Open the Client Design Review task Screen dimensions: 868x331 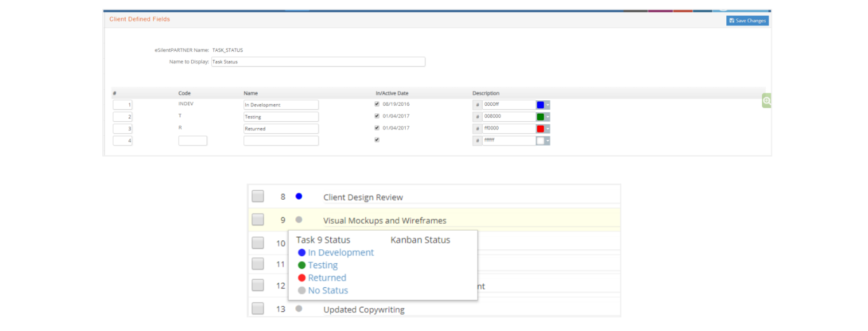pyautogui.click(x=363, y=197)
